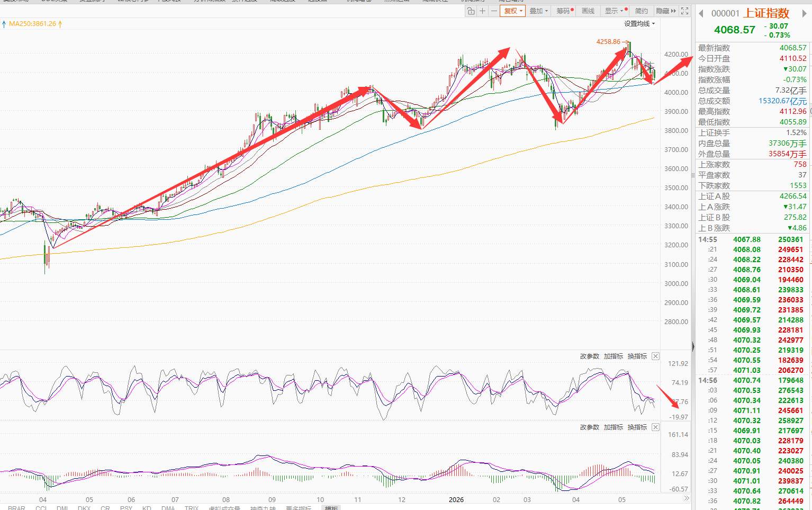Viewport: 812px width, 510px height.
Task: Click the 12 month marker on time axis
Action: (x=402, y=499)
